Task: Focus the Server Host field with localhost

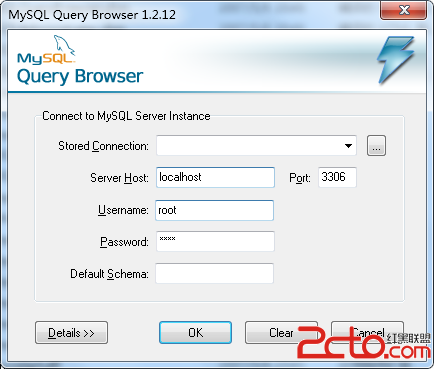Action: [x=215, y=177]
